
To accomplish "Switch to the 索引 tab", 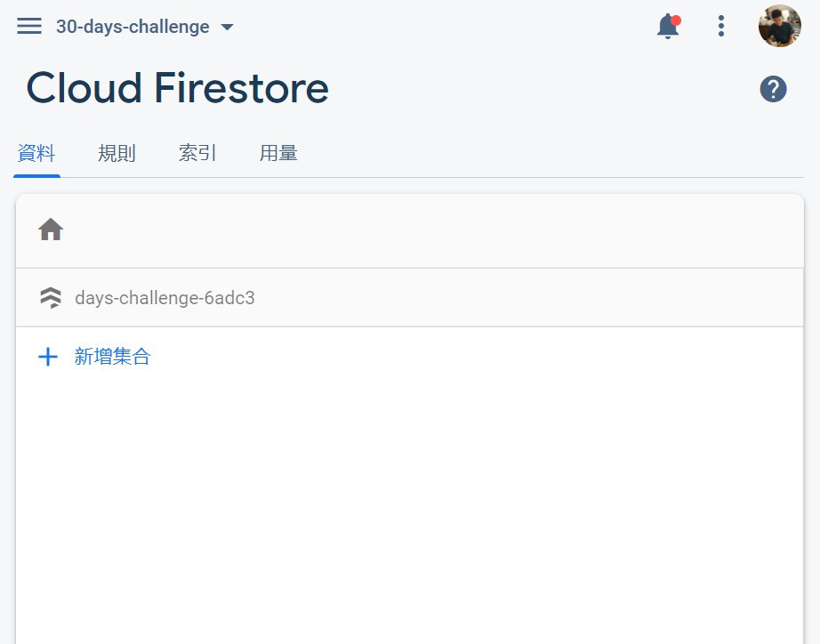I will tap(197, 153).
